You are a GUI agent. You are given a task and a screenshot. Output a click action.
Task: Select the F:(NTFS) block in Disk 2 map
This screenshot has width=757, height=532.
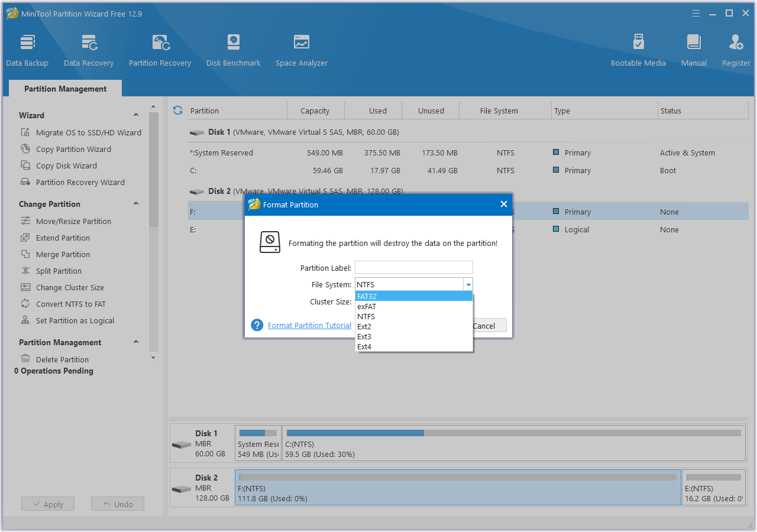pos(458,488)
